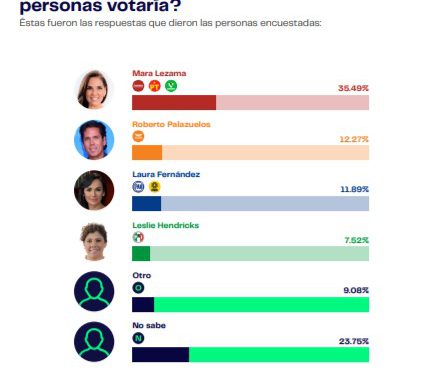
Task: Click the orange Movimiento Ciudadano logo icon
Action: pyautogui.click(x=138, y=136)
